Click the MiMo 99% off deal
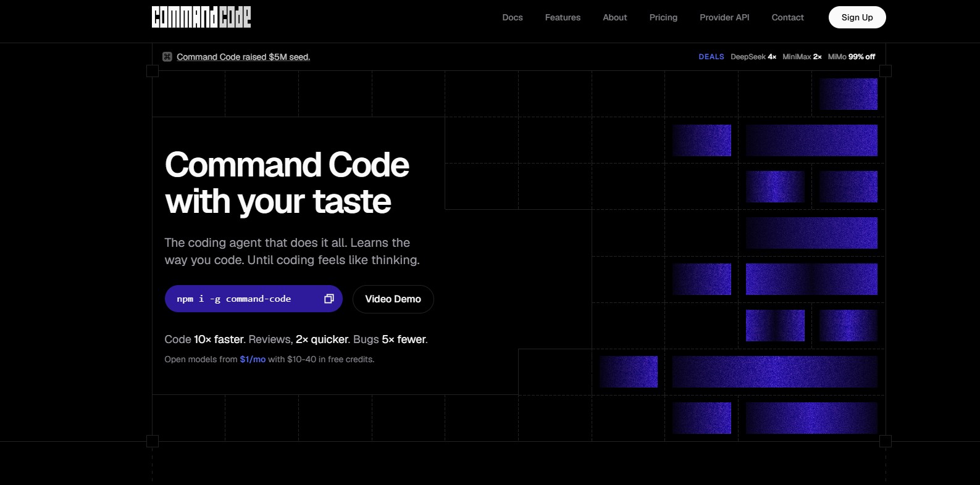 pos(852,57)
